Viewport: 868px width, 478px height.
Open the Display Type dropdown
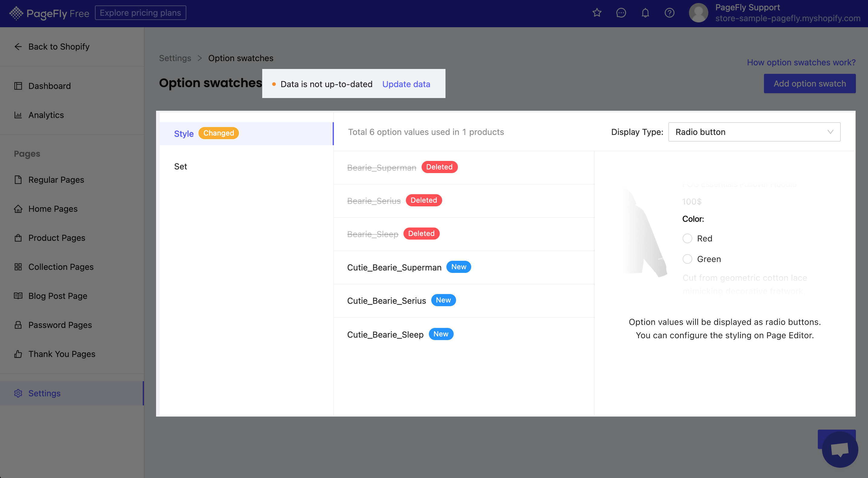754,132
